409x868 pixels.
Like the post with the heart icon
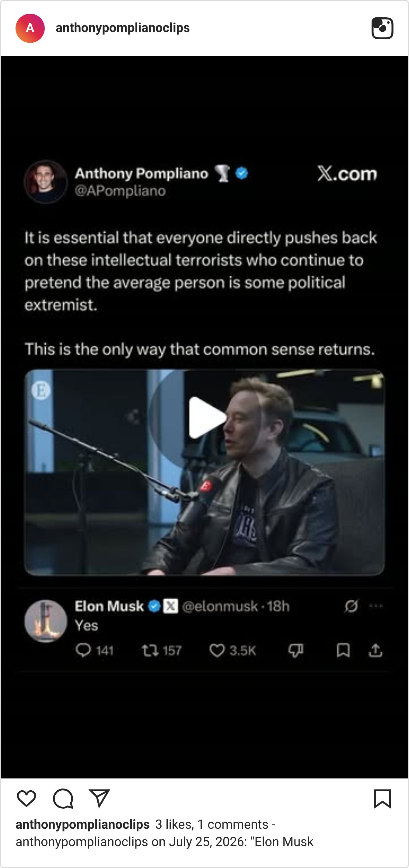26,798
